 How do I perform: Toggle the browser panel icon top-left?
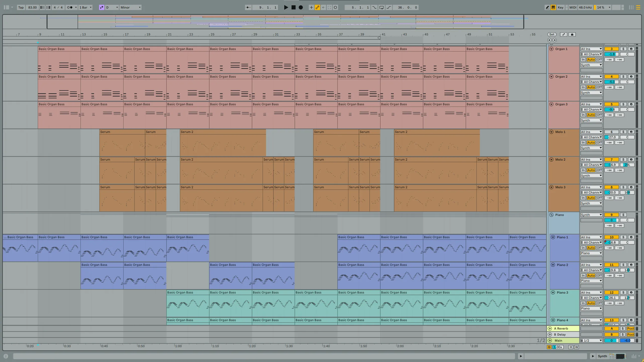point(7,7)
